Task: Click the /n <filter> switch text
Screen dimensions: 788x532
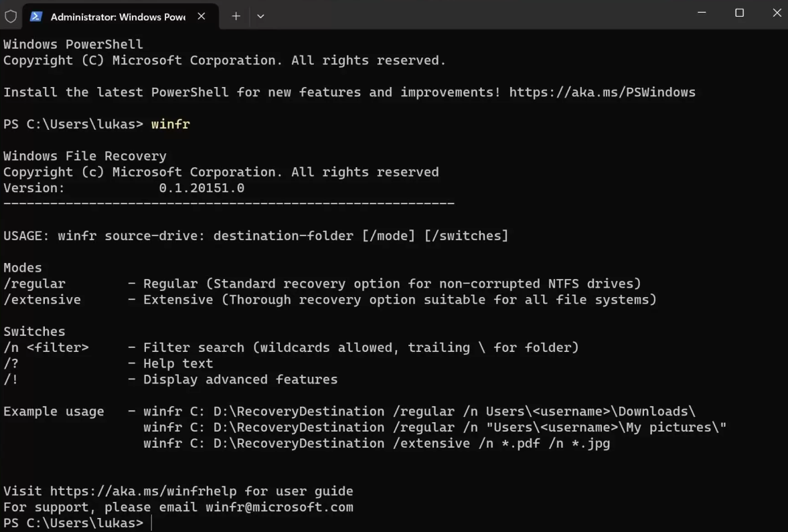Action: click(46, 348)
